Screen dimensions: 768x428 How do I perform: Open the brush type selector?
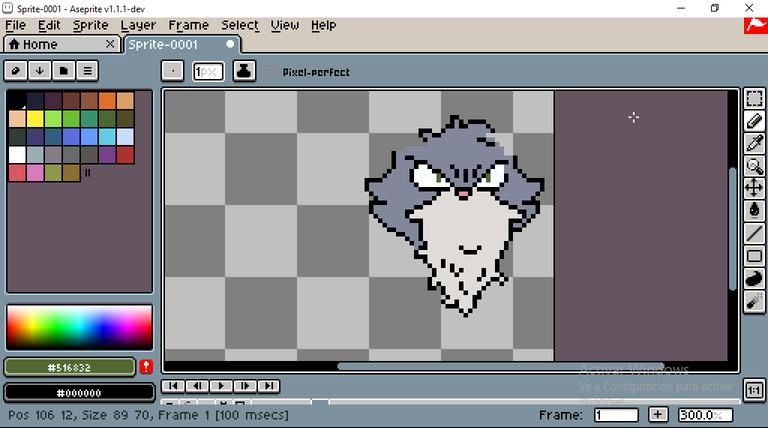click(x=172, y=71)
